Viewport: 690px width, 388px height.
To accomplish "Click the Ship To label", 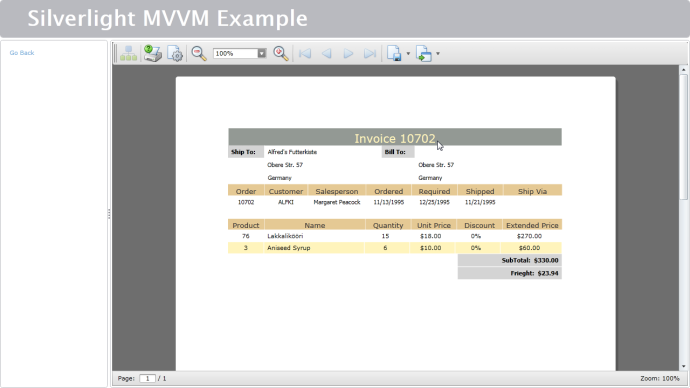I will tap(243, 152).
